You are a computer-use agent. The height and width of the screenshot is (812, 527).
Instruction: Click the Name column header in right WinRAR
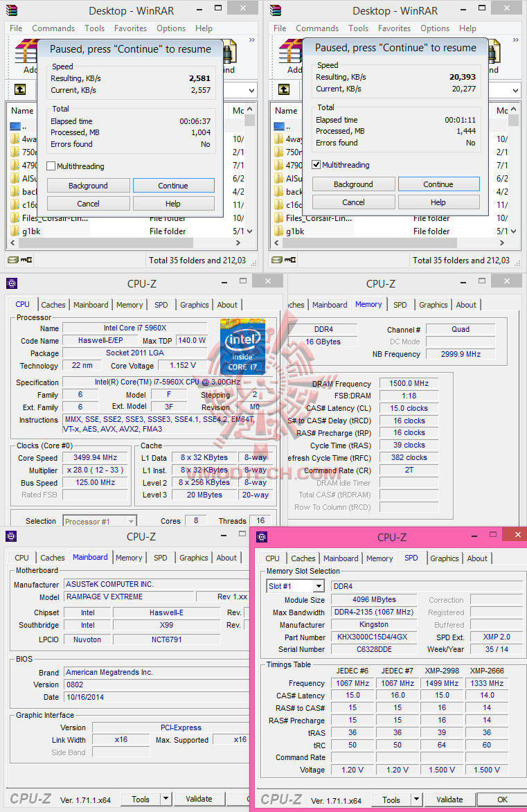click(286, 110)
